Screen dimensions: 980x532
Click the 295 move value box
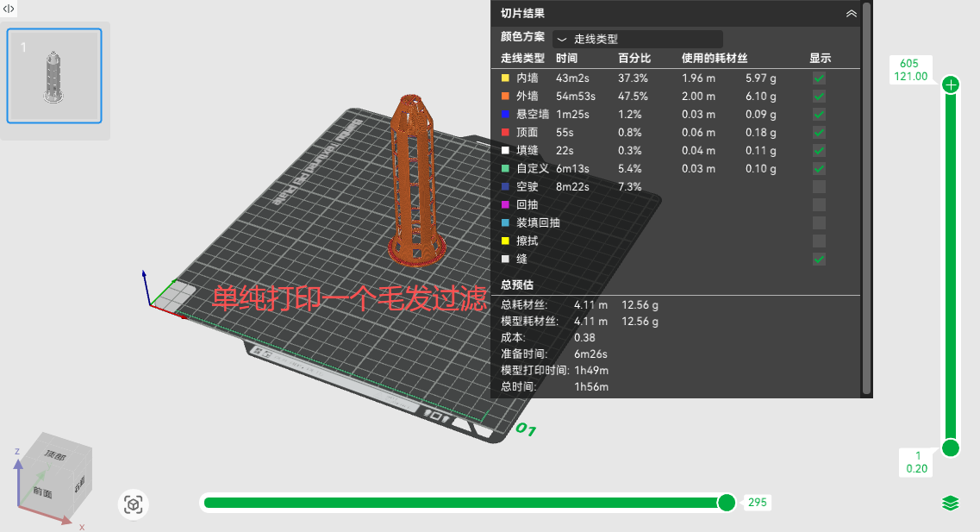[x=757, y=503]
